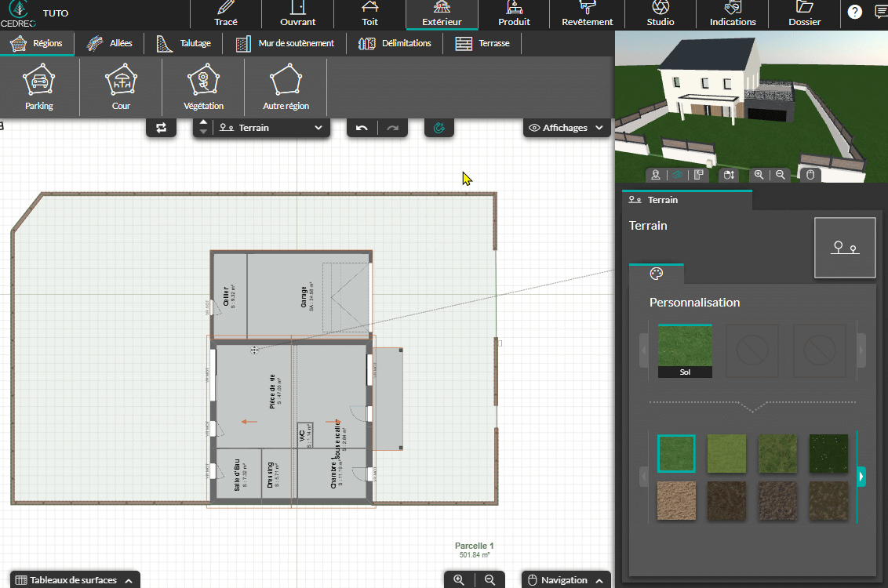Go to next page of textures

click(x=861, y=477)
